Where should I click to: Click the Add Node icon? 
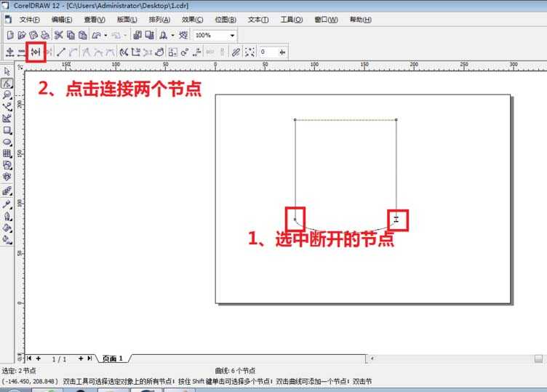[9, 52]
